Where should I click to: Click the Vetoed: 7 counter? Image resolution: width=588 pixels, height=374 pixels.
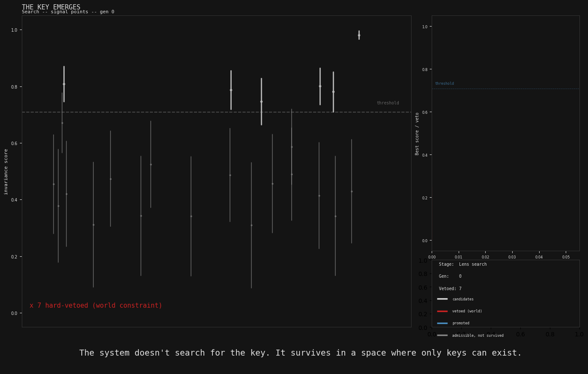[450, 289]
